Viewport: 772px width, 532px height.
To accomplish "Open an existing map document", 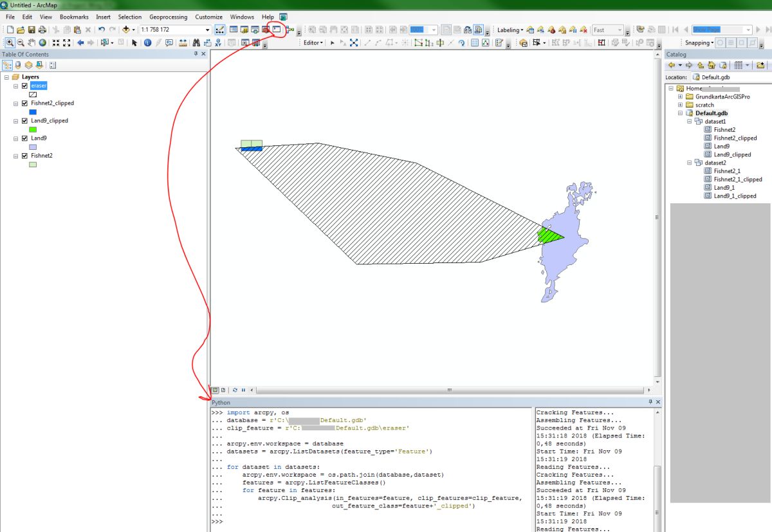I will (x=21, y=30).
